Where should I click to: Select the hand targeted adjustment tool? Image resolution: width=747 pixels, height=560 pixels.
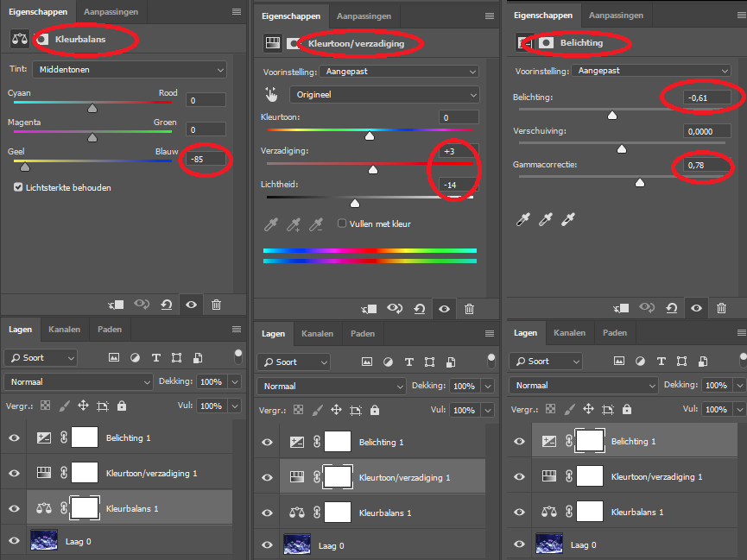(273, 95)
